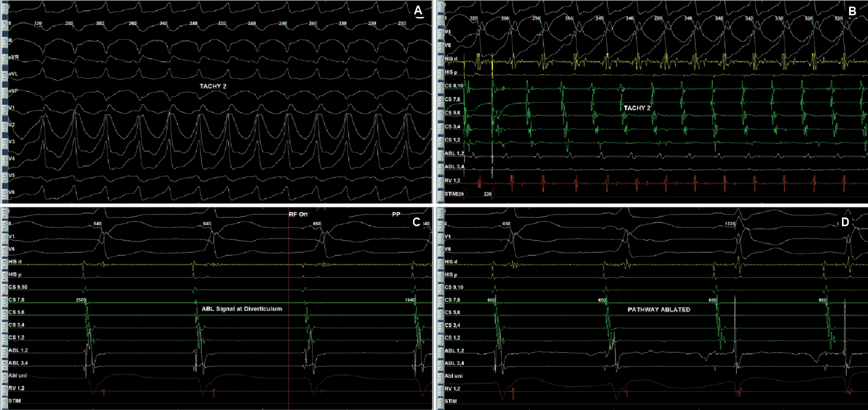Viewport: 868px width, 410px height.
Task: Click the STIM channel handle in panel C
Action: [4, 401]
